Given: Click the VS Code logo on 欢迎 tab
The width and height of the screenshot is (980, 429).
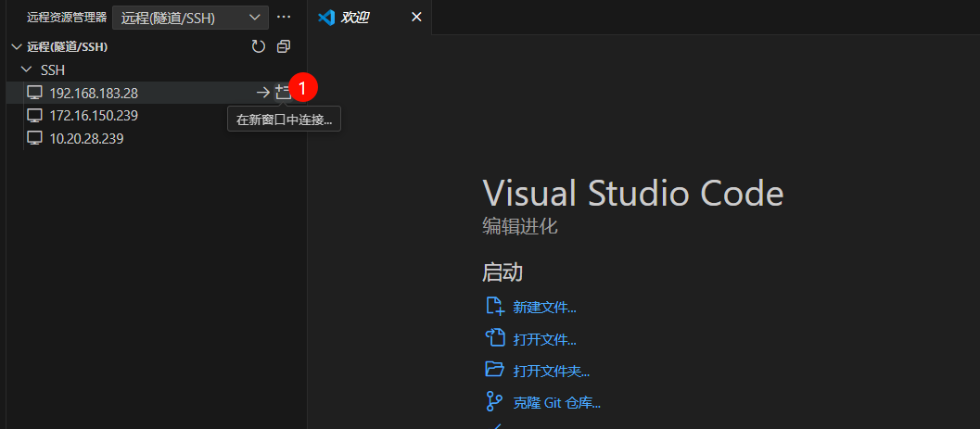Looking at the screenshot, I should coord(326,18).
